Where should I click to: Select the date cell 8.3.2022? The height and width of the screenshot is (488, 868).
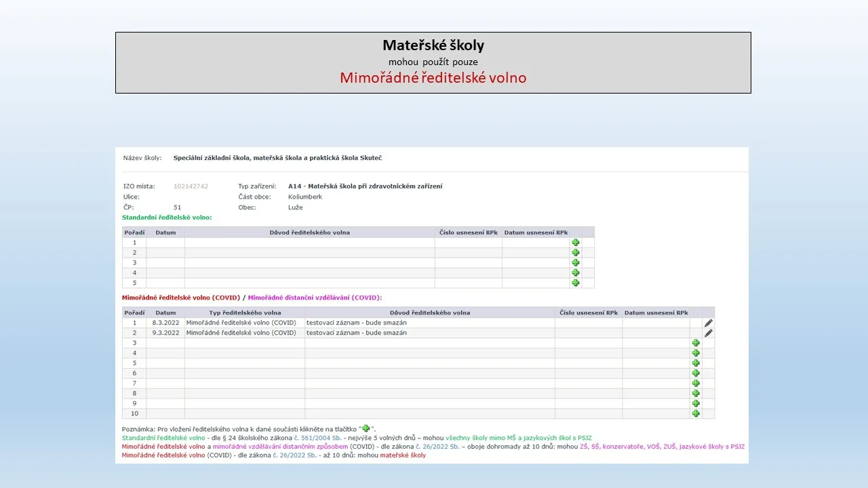tap(165, 323)
